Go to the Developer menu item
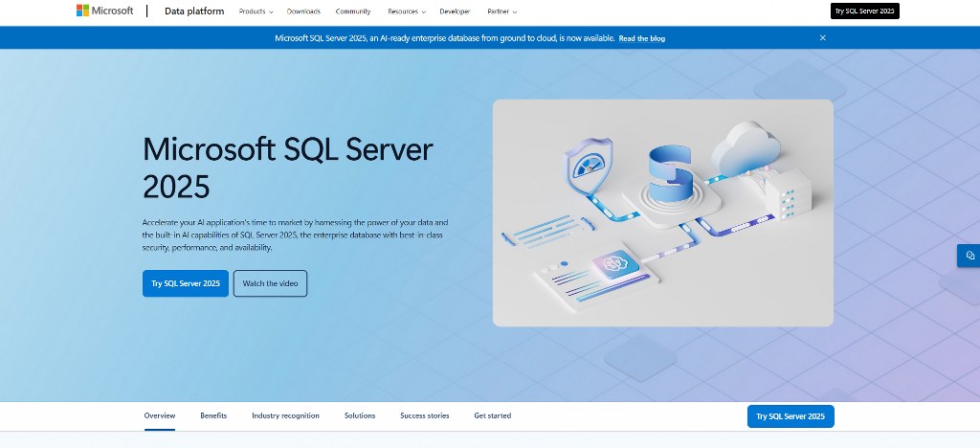Screen dimensions: 980x448 point(455,11)
